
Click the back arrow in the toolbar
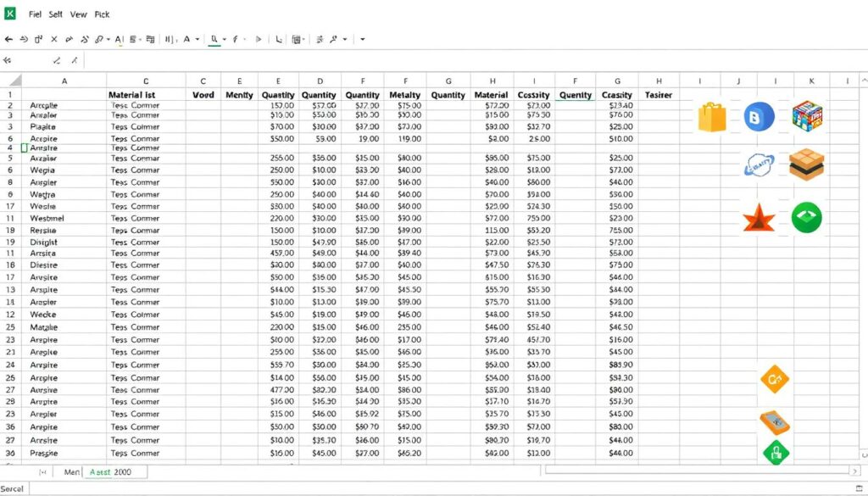(8, 39)
